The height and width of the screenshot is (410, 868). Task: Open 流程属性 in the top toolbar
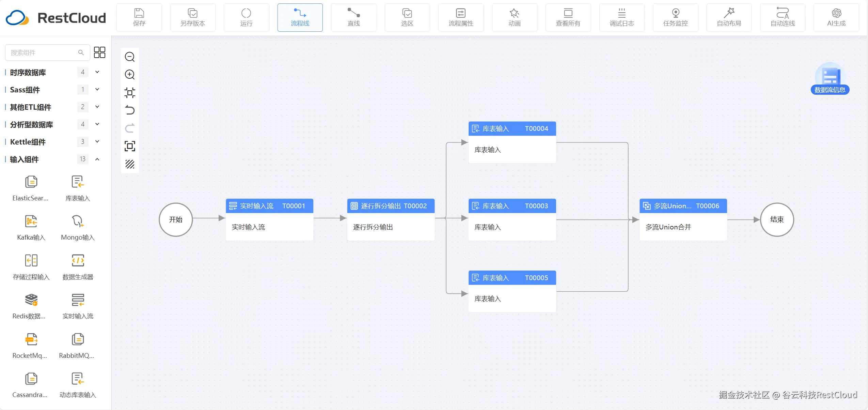click(x=460, y=17)
